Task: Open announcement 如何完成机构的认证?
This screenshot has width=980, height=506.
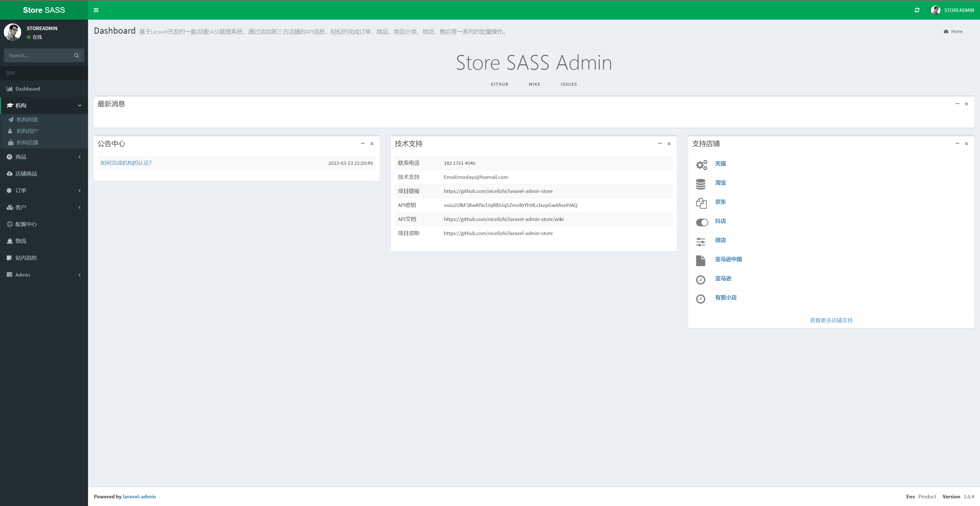Action: tap(126, 163)
